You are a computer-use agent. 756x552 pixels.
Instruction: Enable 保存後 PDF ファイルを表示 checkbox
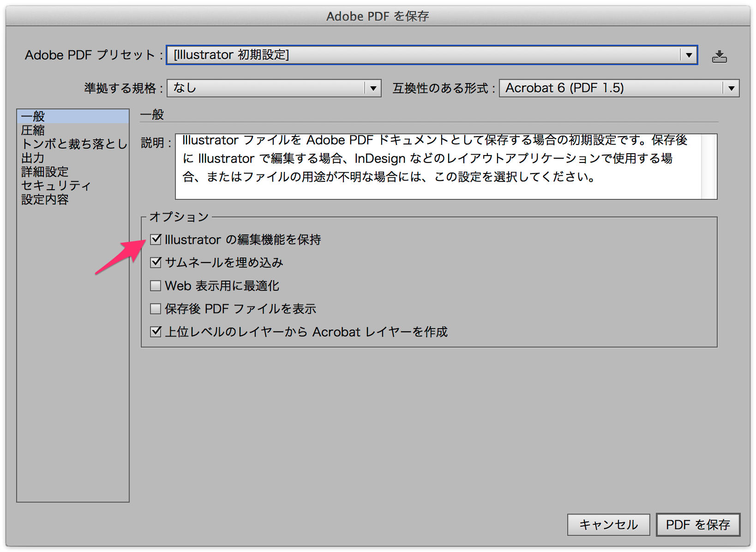(156, 308)
